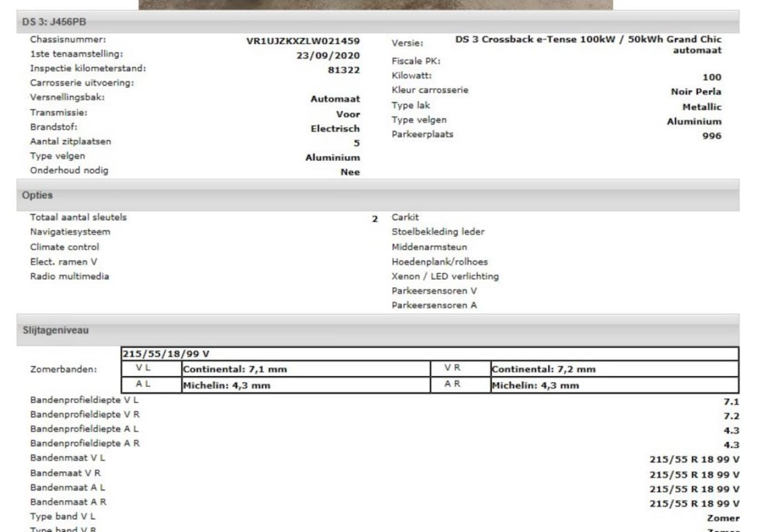The image size is (778, 532).
Task: Click the Continental: 7,2 mm cell
Action: pos(614,369)
